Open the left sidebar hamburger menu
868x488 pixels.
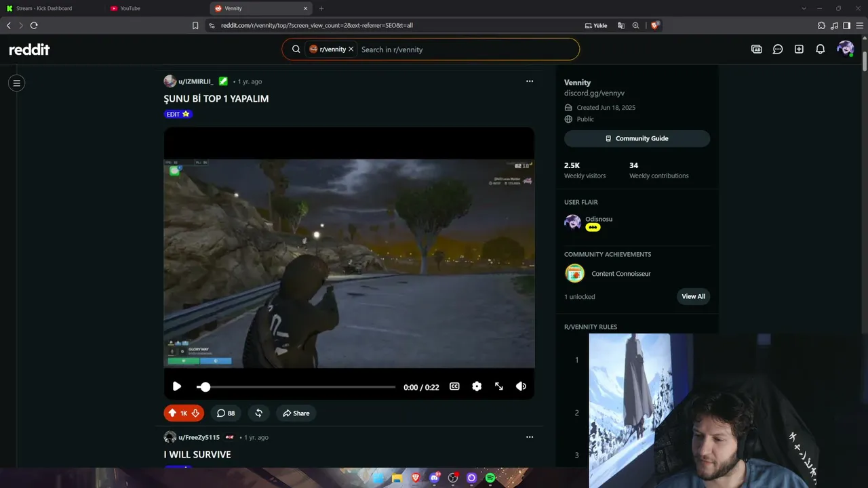tap(17, 83)
